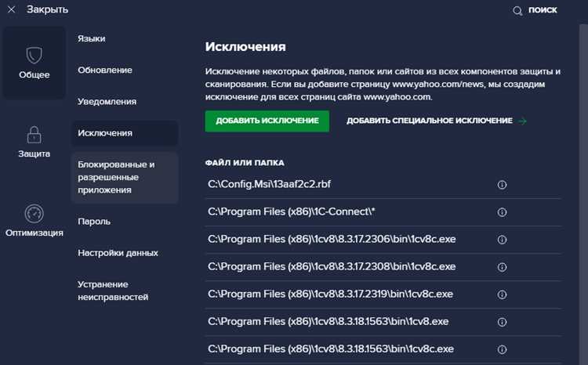Select exclusion C:\Program Files (x86)\1C-Connect\*
This screenshot has width=588, height=365.
292,211
